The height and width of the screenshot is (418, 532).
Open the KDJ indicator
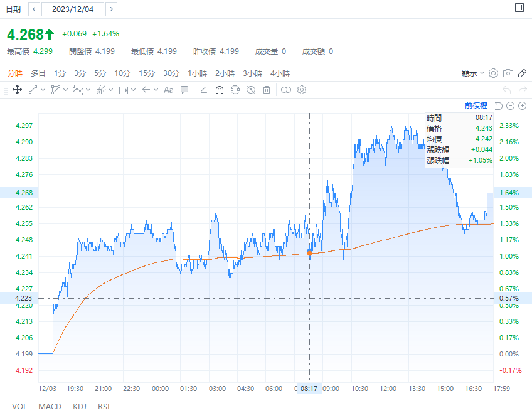(80, 407)
